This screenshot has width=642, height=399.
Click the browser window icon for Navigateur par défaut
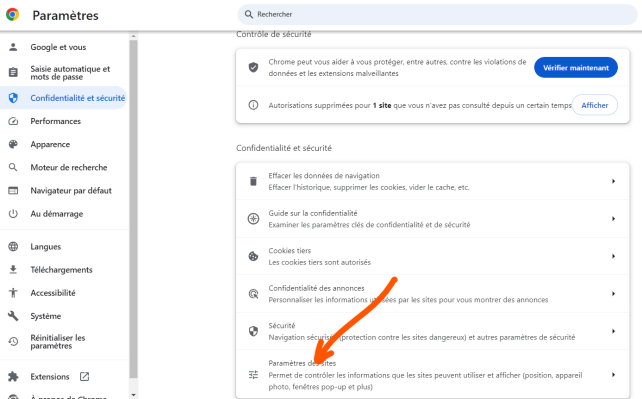tap(13, 191)
